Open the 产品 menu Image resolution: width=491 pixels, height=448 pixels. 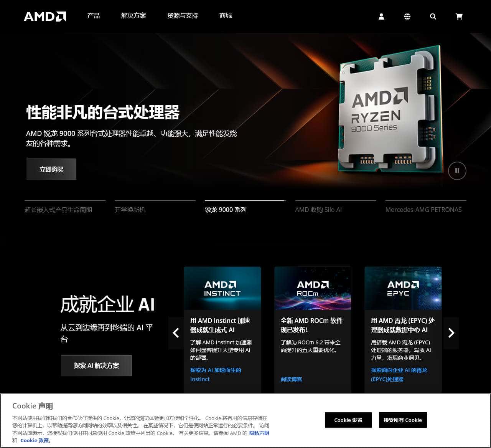click(x=93, y=16)
